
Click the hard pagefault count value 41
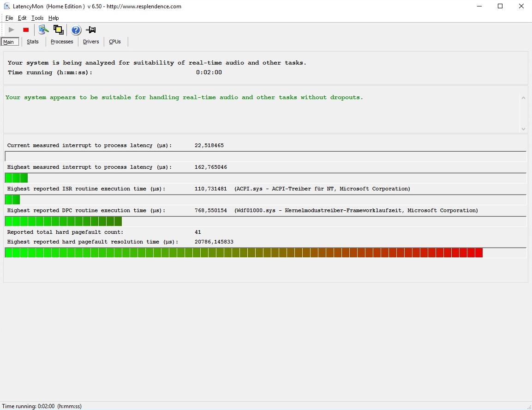pyautogui.click(x=198, y=232)
